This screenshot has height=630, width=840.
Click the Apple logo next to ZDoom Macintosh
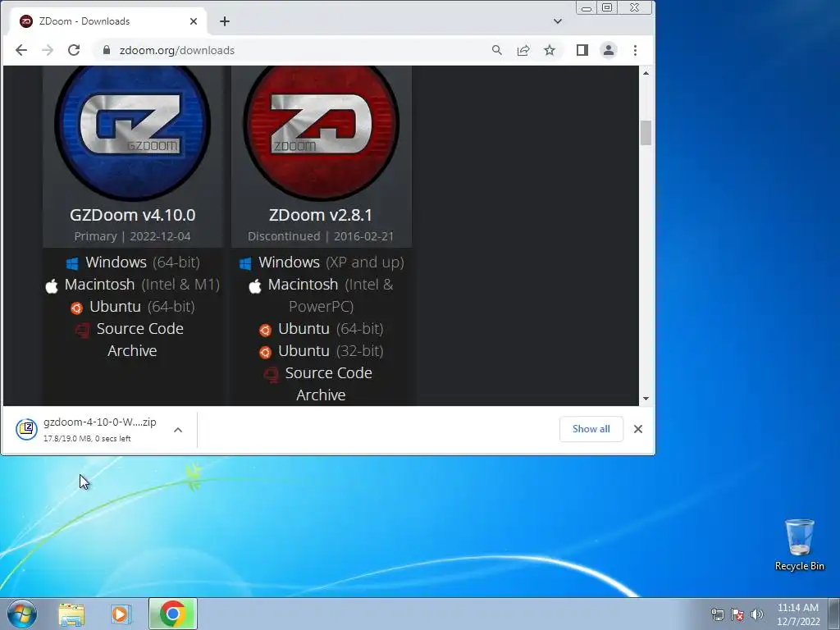(255, 286)
